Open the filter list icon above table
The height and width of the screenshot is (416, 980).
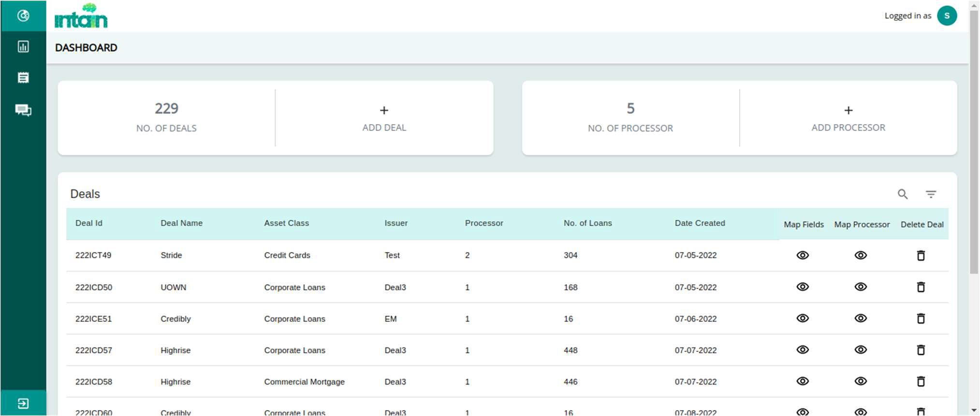coord(931,194)
